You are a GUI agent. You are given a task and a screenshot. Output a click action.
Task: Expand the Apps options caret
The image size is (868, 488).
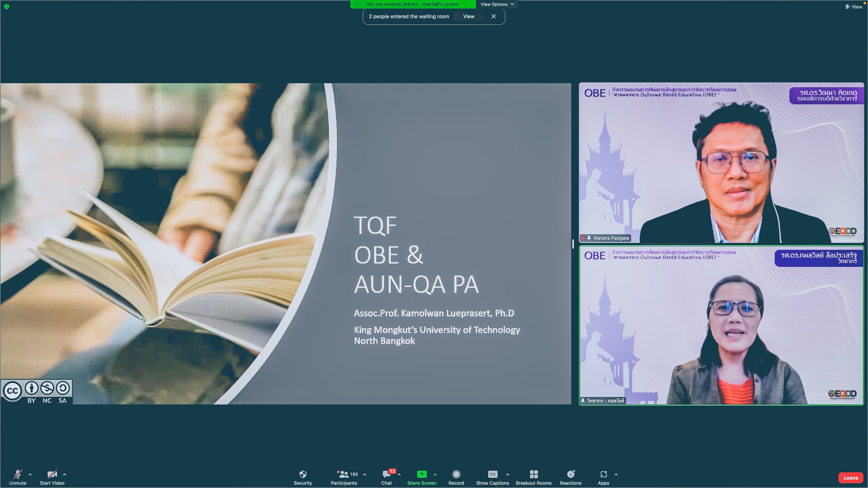point(616,474)
